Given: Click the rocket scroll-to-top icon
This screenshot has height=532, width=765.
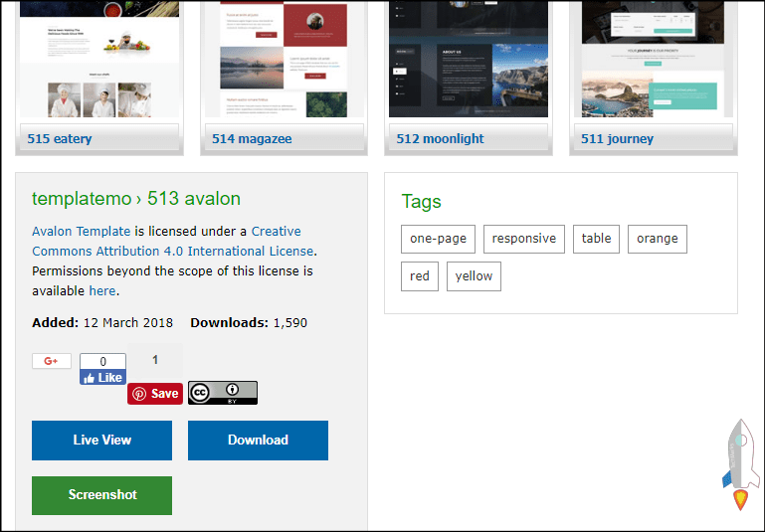Looking at the screenshot, I should 739,464.
